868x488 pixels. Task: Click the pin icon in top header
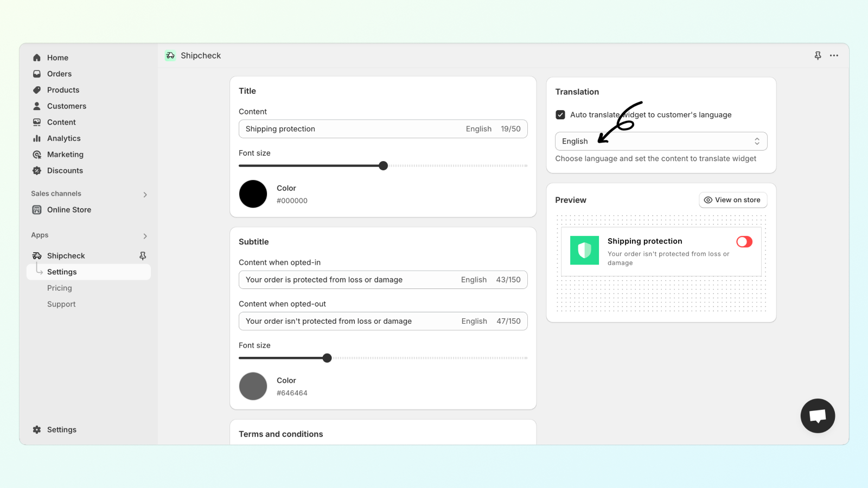click(x=818, y=55)
